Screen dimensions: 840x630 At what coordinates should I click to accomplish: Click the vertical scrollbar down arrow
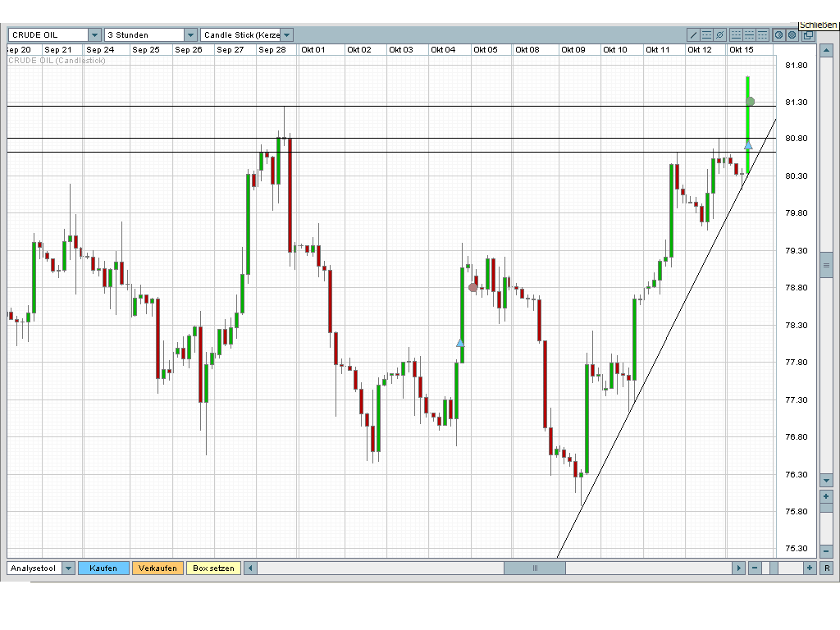click(826, 481)
